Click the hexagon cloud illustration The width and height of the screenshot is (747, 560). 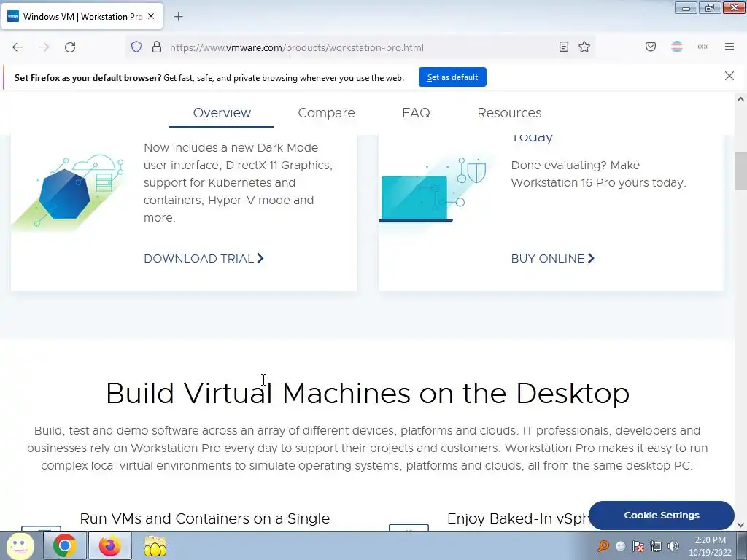pyautogui.click(x=68, y=192)
